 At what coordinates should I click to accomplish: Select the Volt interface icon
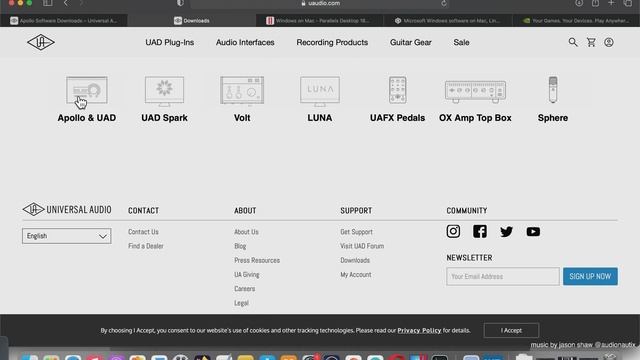point(242,91)
